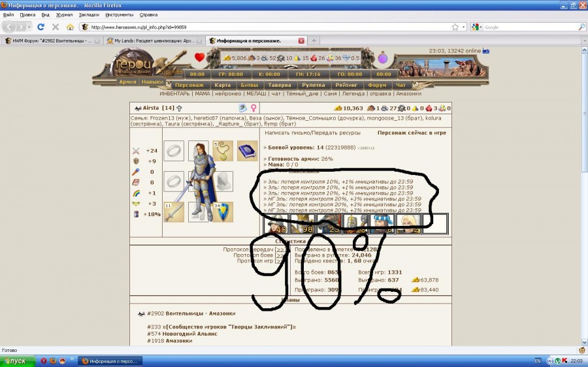Viewport: 588px width, 367px height.
Task: Click Написать письмо/Передать ресурсы link
Action: tap(312, 133)
